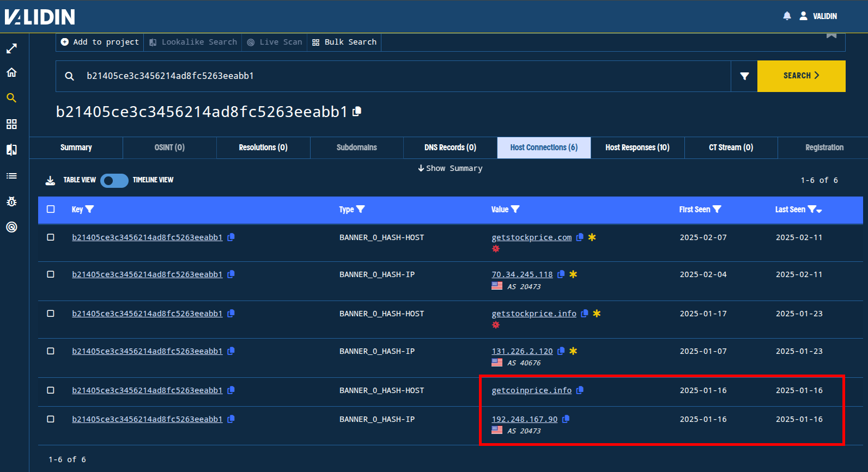The width and height of the screenshot is (868, 472).
Task: Click the yellow SEARCH button
Action: pos(801,76)
